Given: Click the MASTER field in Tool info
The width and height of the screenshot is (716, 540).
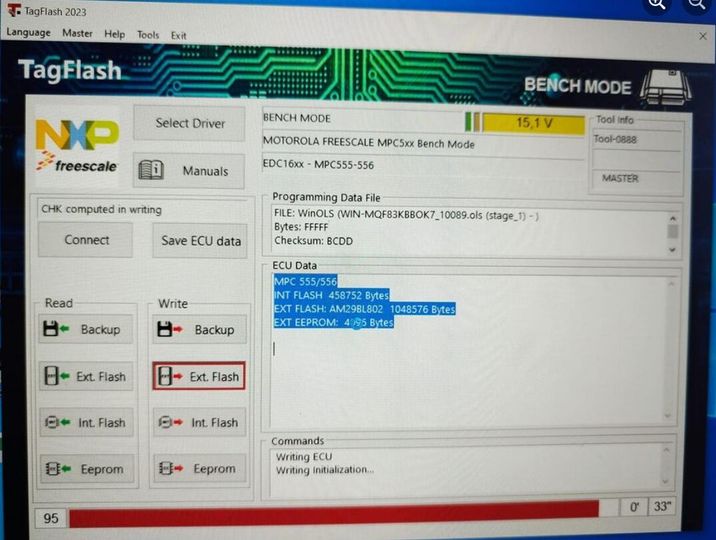Looking at the screenshot, I should [636, 178].
